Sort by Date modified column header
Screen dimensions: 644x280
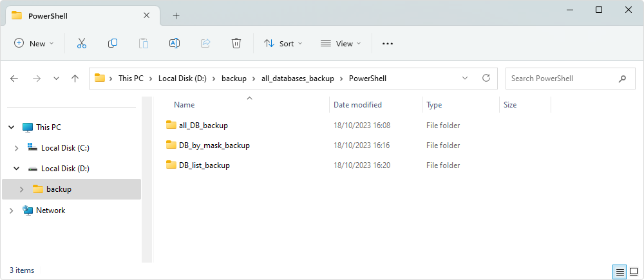pos(357,105)
